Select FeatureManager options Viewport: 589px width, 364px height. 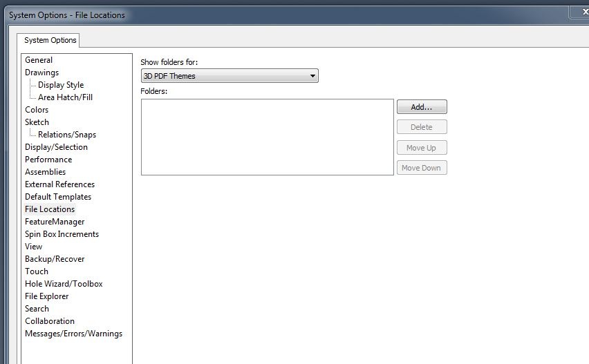point(55,222)
